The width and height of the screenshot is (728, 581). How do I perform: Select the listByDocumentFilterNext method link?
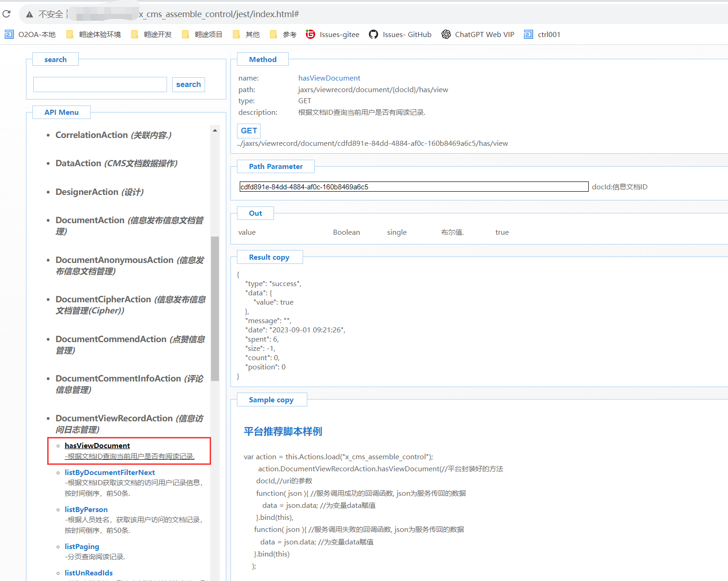click(x=110, y=473)
